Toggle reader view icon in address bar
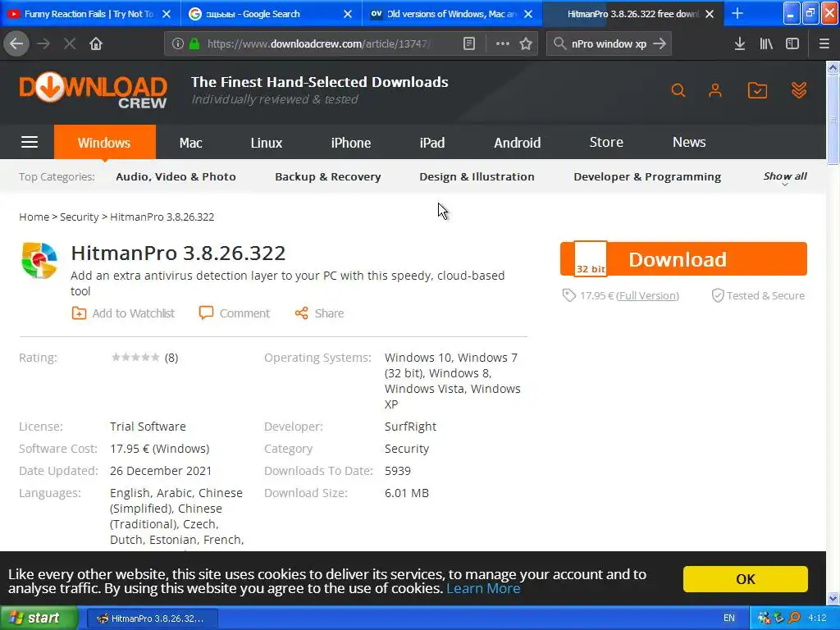Viewport: 840px width, 630px height. pyautogui.click(x=469, y=43)
